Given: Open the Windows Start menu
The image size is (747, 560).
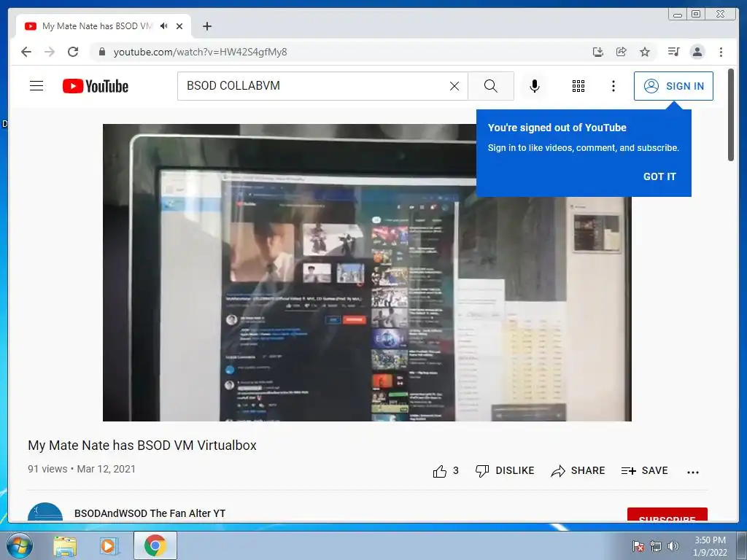Looking at the screenshot, I should tap(19, 545).
